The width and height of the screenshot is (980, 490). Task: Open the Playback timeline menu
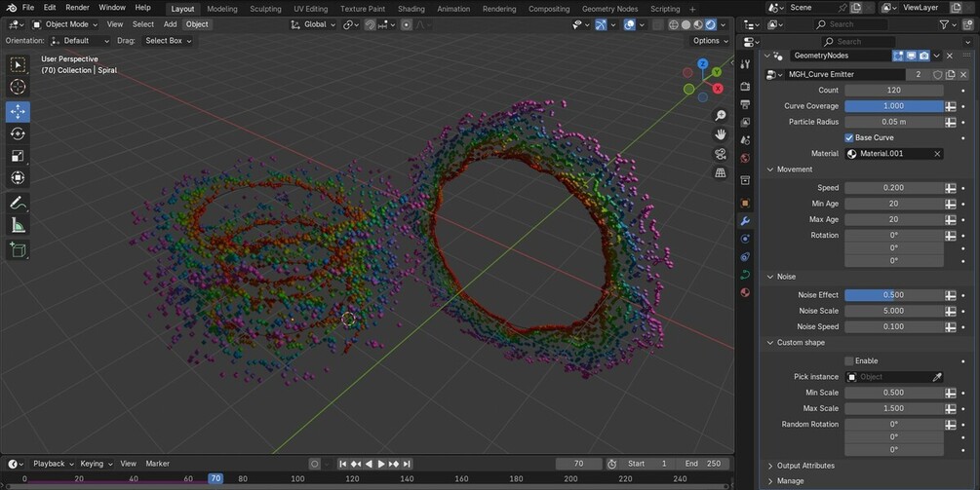(53, 464)
